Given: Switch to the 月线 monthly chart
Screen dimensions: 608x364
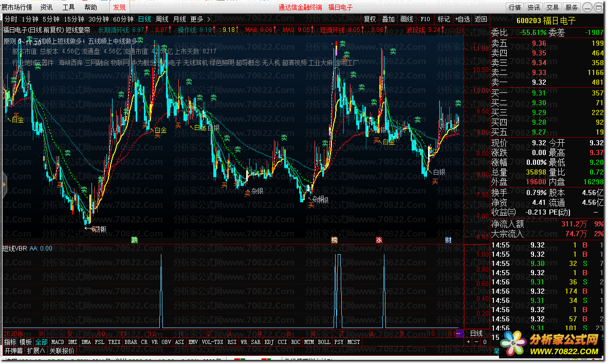Looking at the screenshot, I should click(179, 19).
